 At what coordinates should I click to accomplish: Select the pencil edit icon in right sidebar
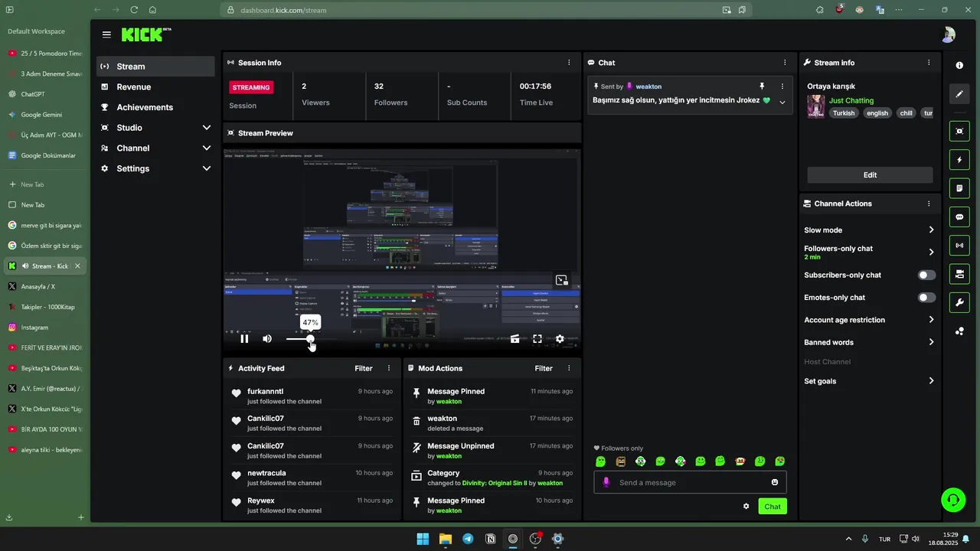[959, 94]
